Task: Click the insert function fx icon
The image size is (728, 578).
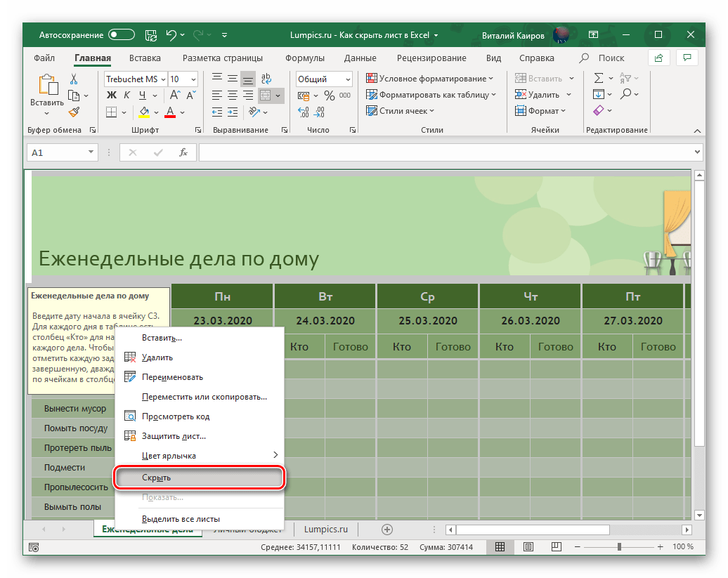Action: [x=183, y=152]
